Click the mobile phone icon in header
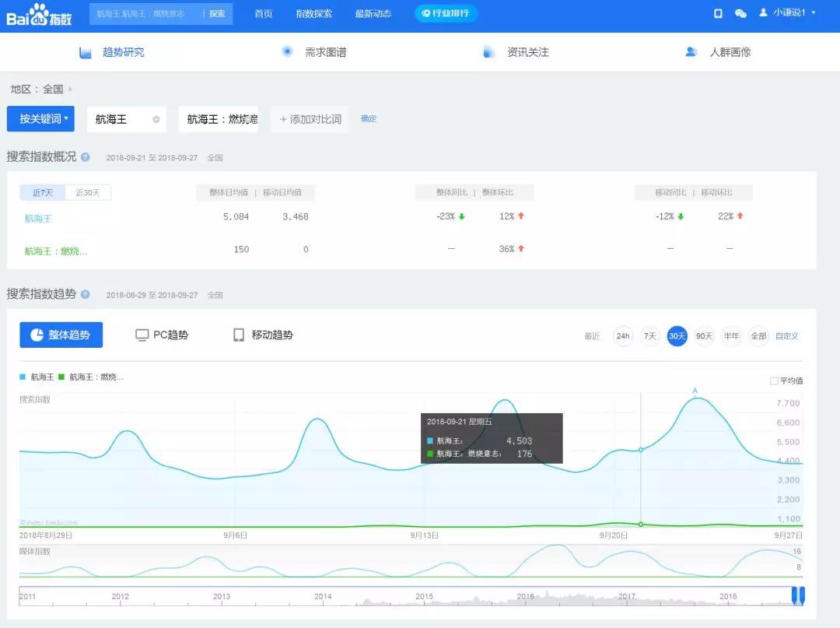Viewport: 840px width, 628px height. tap(718, 13)
